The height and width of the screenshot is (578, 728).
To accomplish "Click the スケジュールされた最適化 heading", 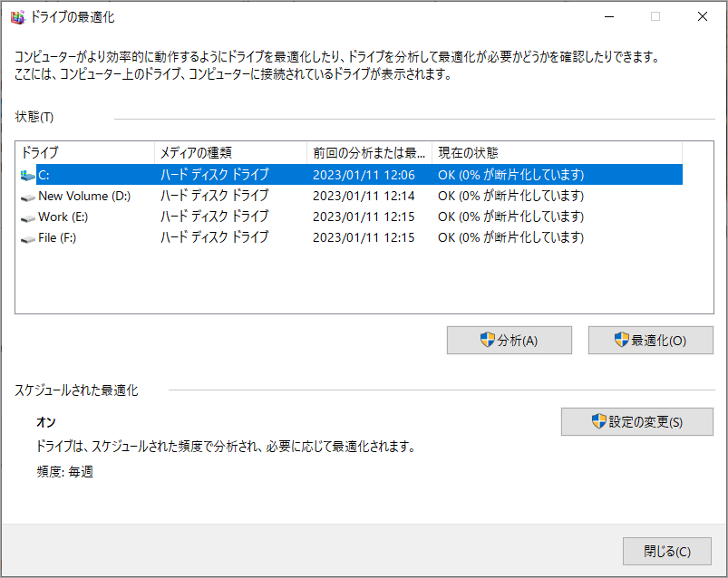I will [76, 390].
